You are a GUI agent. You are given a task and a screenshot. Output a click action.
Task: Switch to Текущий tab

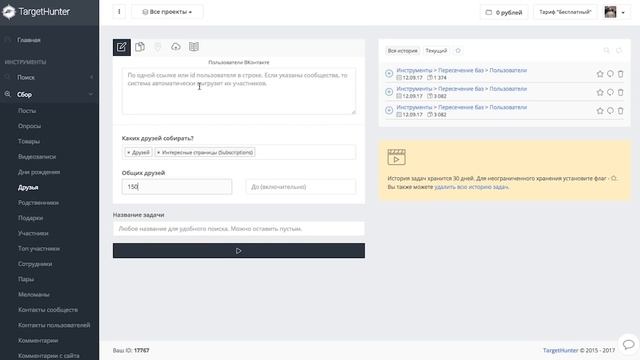click(436, 51)
